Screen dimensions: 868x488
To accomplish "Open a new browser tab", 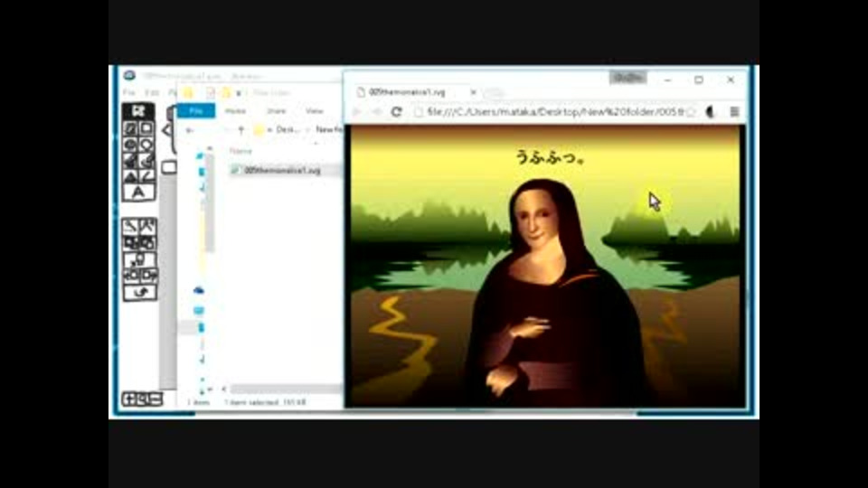I will pyautogui.click(x=494, y=93).
